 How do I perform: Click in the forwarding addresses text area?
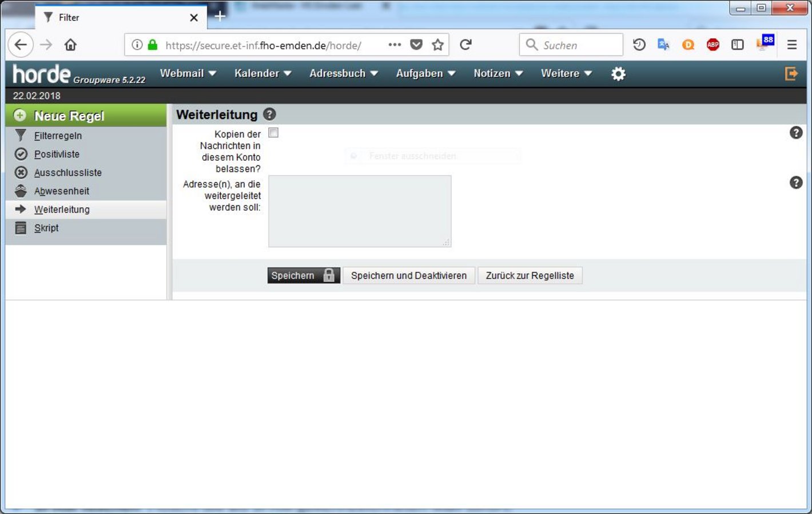tap(360, 211)
